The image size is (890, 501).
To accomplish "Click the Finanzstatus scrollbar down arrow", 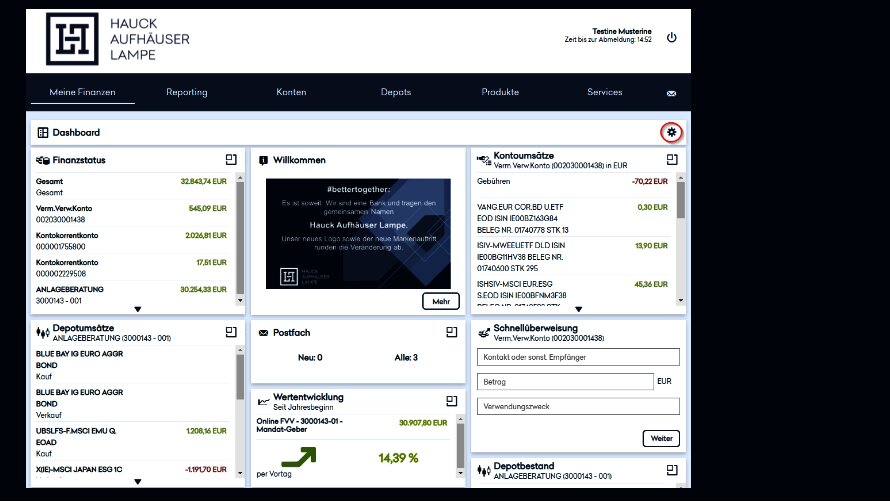I will tap(240, 301).
